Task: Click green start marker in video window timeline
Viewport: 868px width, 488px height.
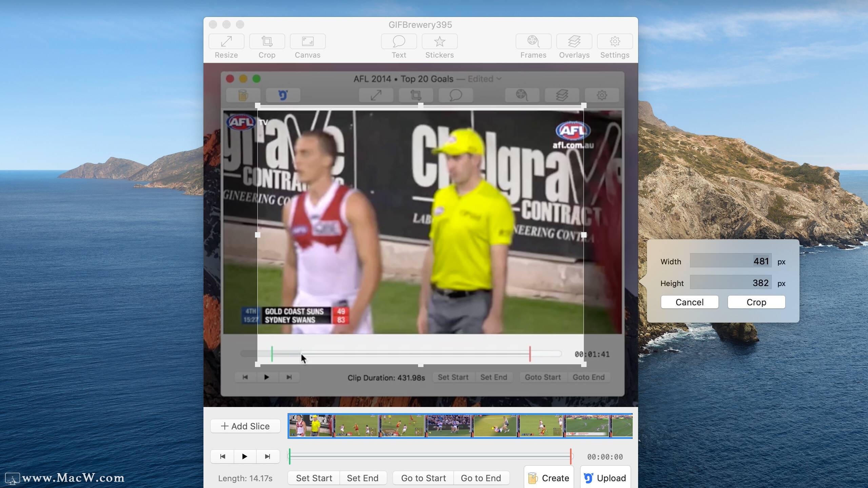Action: (x=272, y=354)
